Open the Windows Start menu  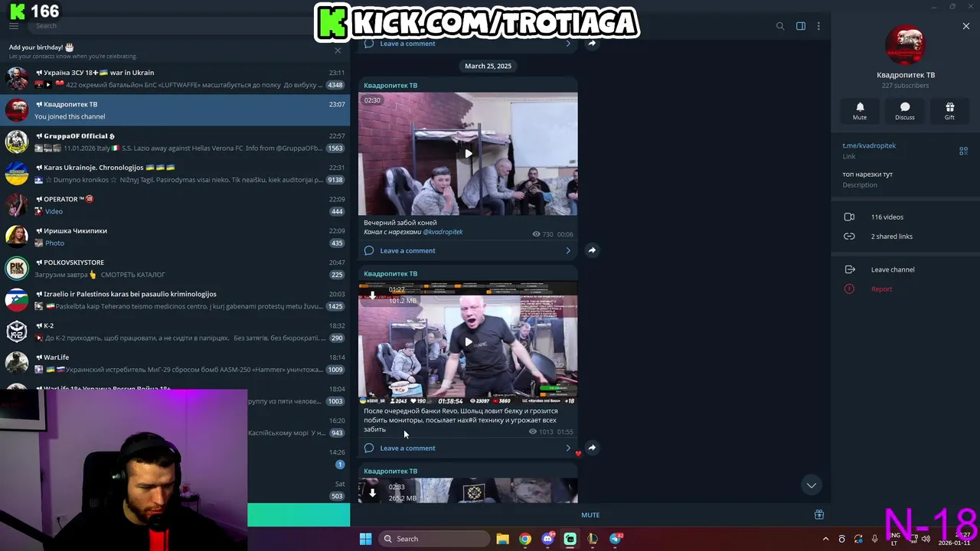tap(365, 539)
